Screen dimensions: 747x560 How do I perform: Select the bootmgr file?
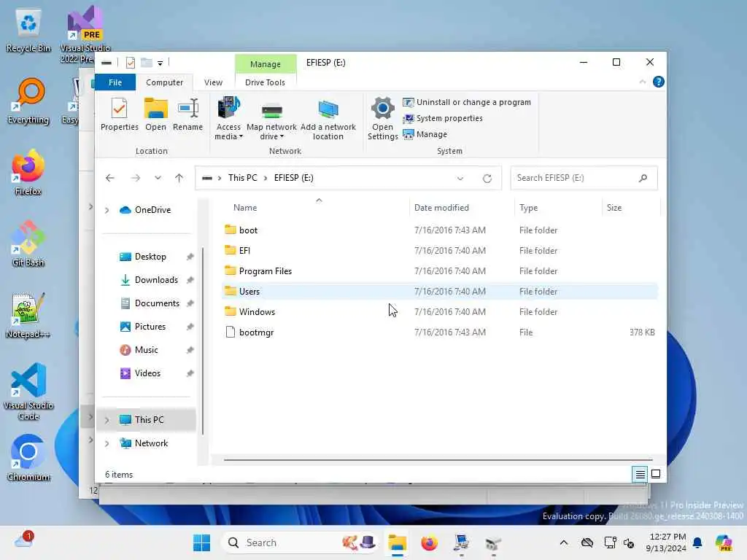[440, 332]
